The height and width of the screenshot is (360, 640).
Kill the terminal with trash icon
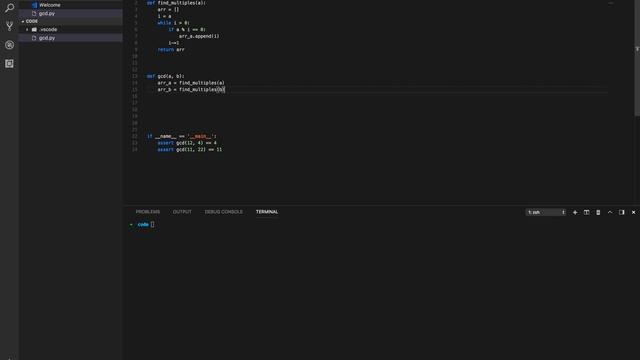click(x=598, y=212)
